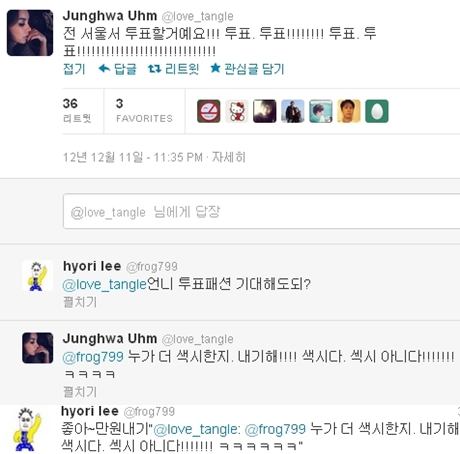Click the retweet arrows icon (리트윗)

tap(154, 69)
